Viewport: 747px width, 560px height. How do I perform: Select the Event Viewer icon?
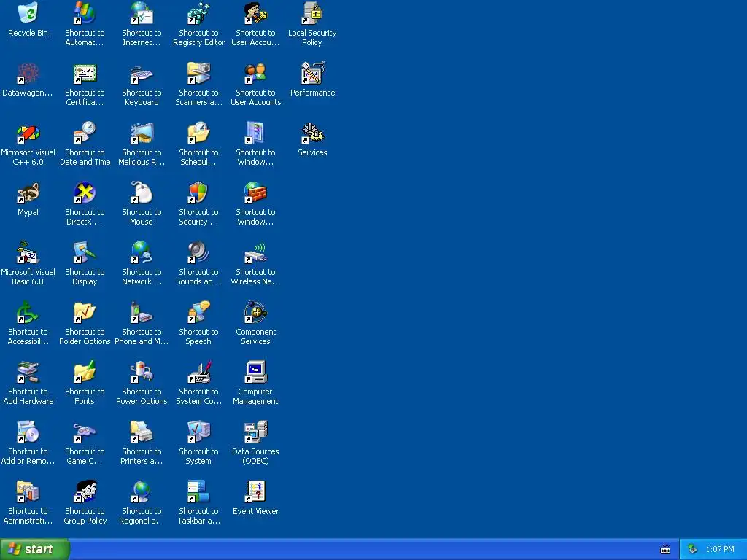[x=255, y=491]
